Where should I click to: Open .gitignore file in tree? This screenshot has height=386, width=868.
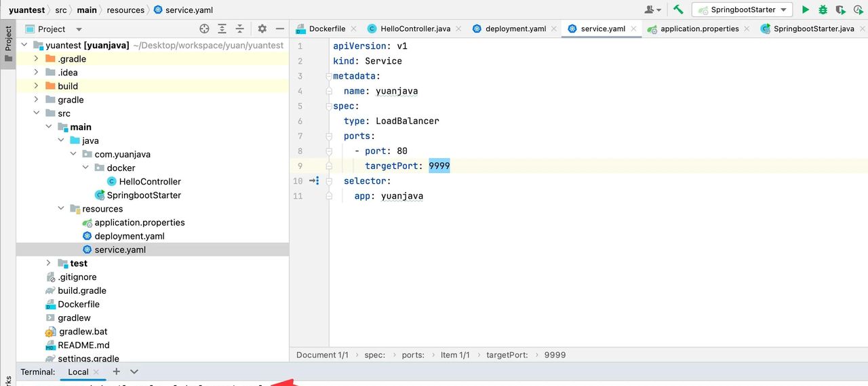point(77,277)
